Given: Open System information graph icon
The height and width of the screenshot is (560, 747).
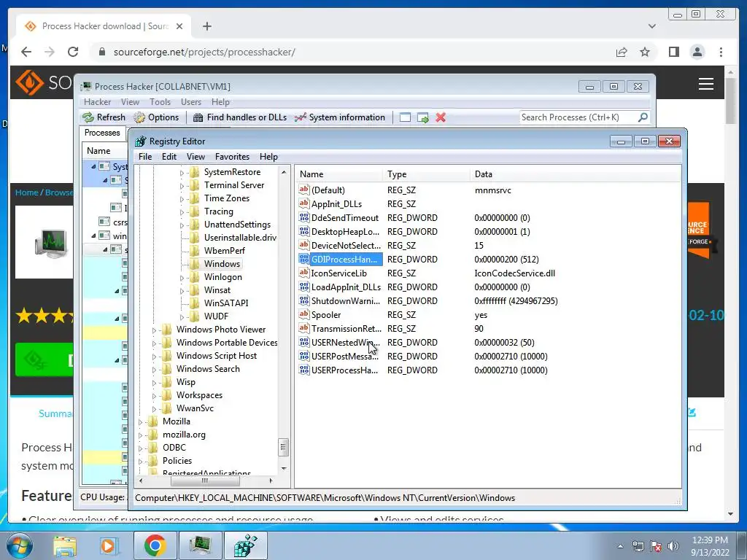Looking at the screenshot, I should (300, 117).
